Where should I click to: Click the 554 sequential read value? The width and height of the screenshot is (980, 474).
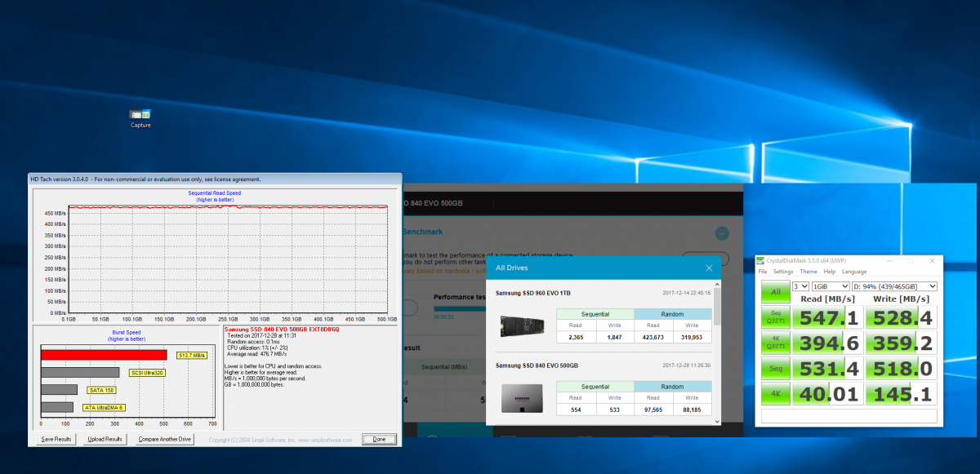pos(576,410)
